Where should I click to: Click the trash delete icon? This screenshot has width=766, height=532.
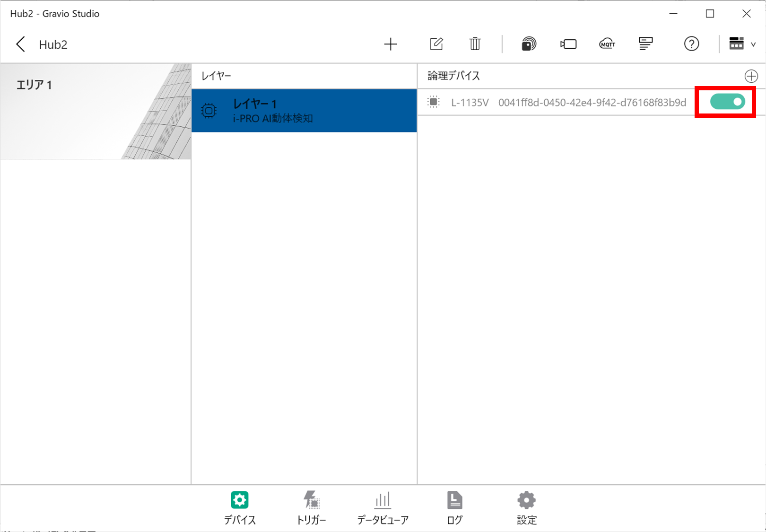[x=475, y=44]
